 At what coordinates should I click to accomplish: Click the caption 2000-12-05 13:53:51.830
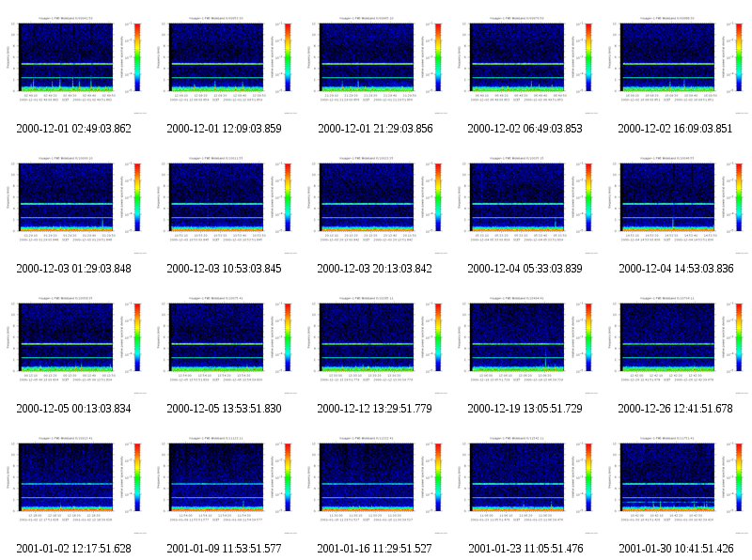point(224,409)
